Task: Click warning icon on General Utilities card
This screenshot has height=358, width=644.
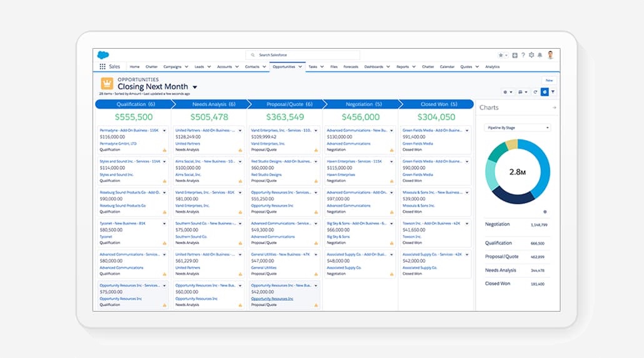Action: [x=316, y=274]
